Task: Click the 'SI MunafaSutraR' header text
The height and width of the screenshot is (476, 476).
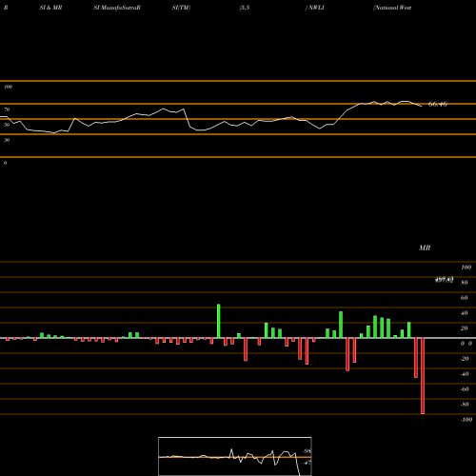Action: pyautogui.click(x=117, y=8)
